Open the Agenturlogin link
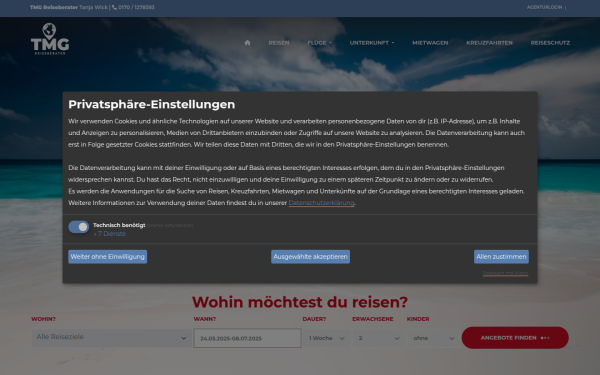The width and height of the screenshot is (600, 375). (544, 7)
